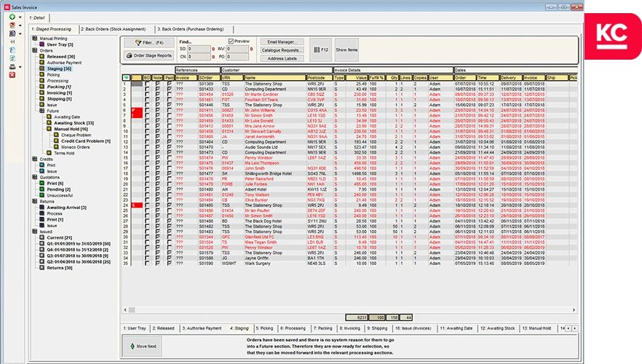
Task: Click the yellow icon beside Packing [1]
Action: coord(41,87)
